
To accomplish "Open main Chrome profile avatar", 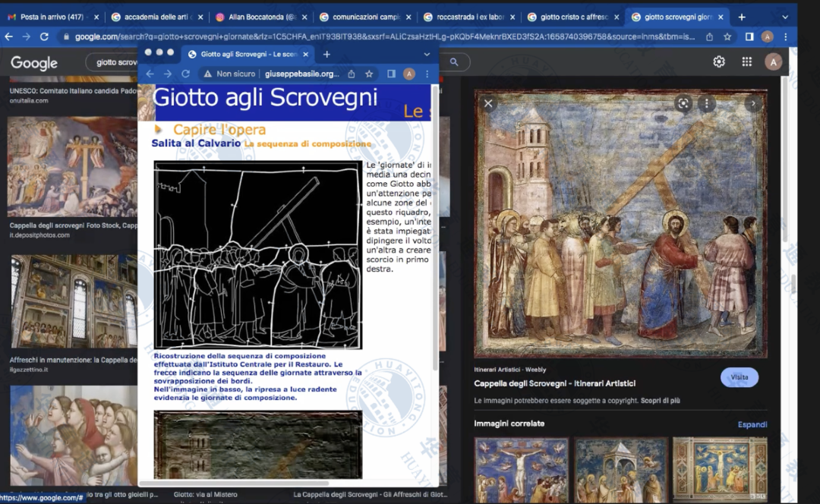I will [x=767, y=36].
